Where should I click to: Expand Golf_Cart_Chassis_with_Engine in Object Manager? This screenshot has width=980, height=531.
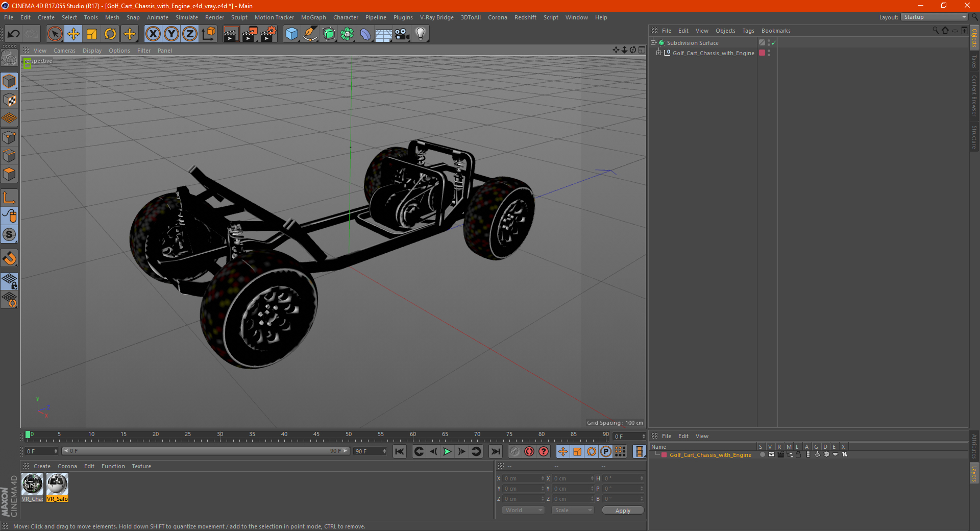pyautogui.click(x=658, y=53)
